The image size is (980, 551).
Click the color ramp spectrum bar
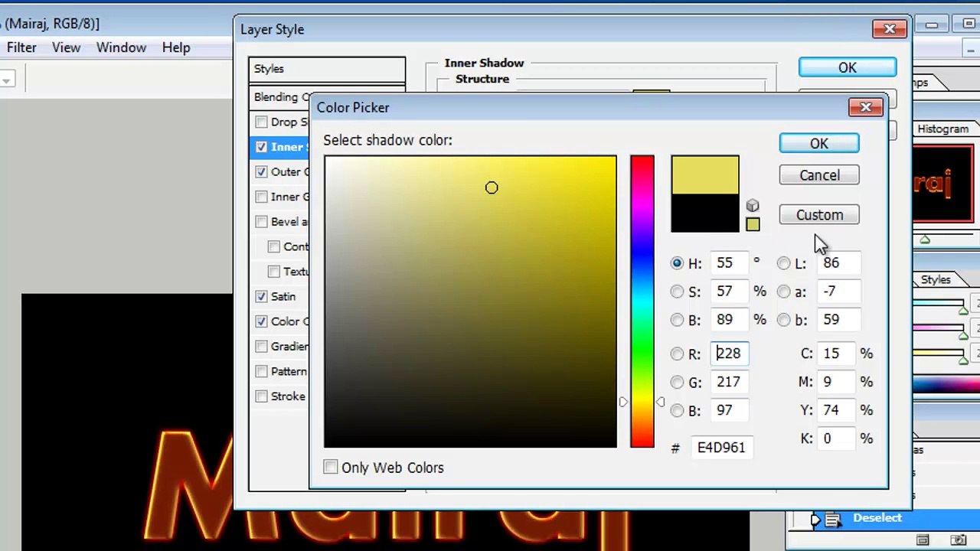pos(946,386)
